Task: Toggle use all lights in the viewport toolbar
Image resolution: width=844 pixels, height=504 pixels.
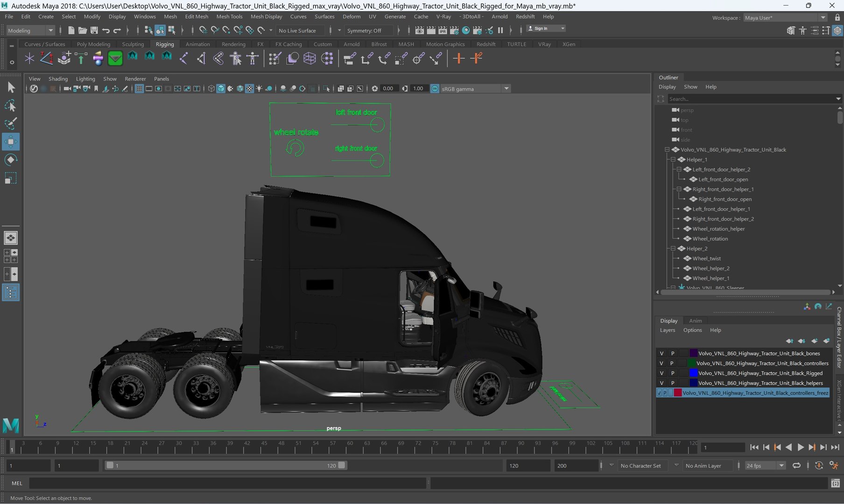Action: [259, 89]
